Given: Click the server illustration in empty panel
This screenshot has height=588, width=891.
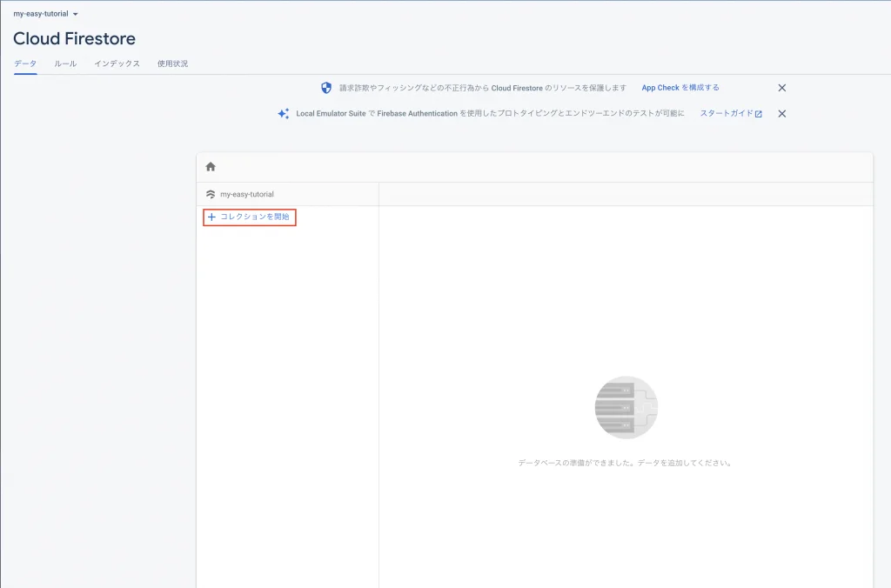Looking at the screenshot, I should tap(626, 407).
